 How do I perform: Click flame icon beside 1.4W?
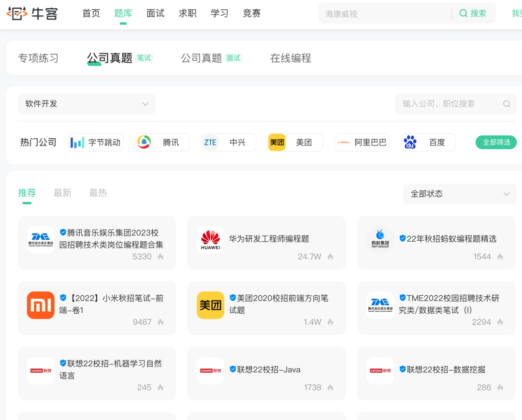point(331,322)
